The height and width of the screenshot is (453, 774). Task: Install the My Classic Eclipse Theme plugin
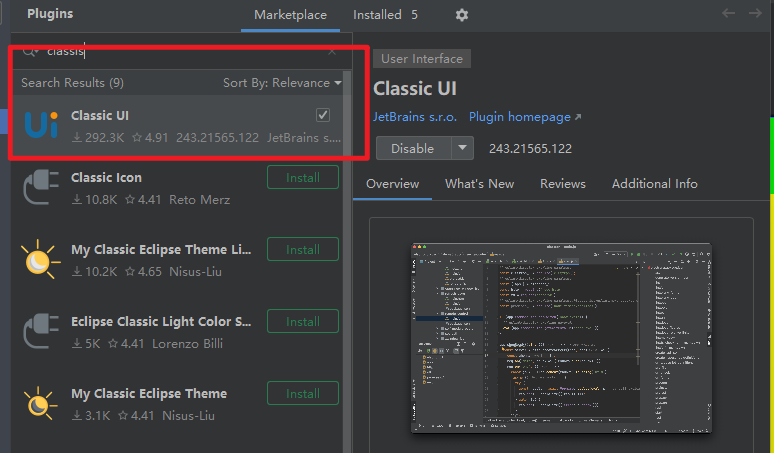click(x=303, y=394)
